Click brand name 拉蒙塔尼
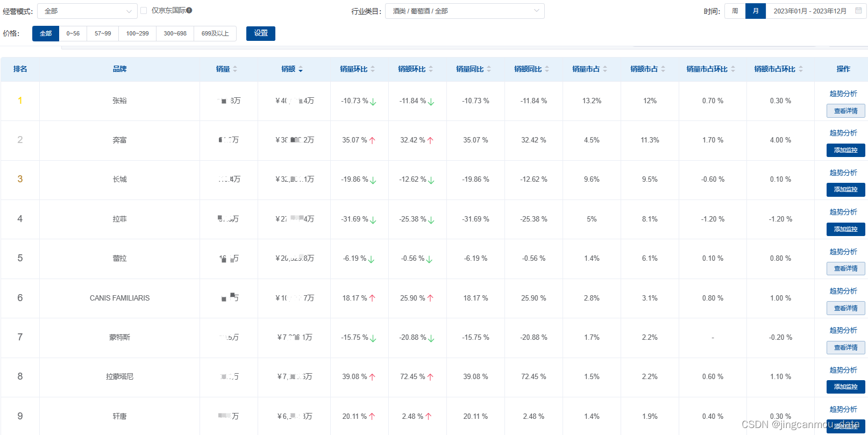This screenshot has height=435, width=868. coord(119,376)
